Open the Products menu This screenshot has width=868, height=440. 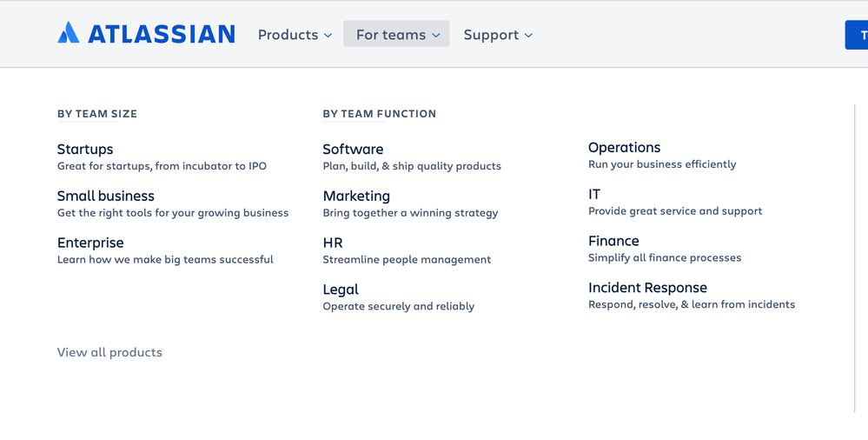click(295, 35)
